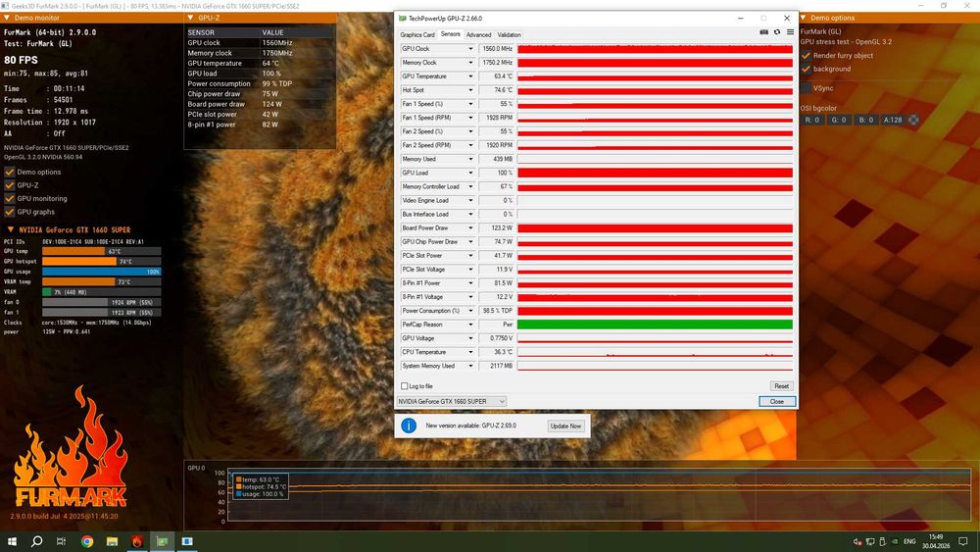Click the network tray icon

click(x=870, y=542)
